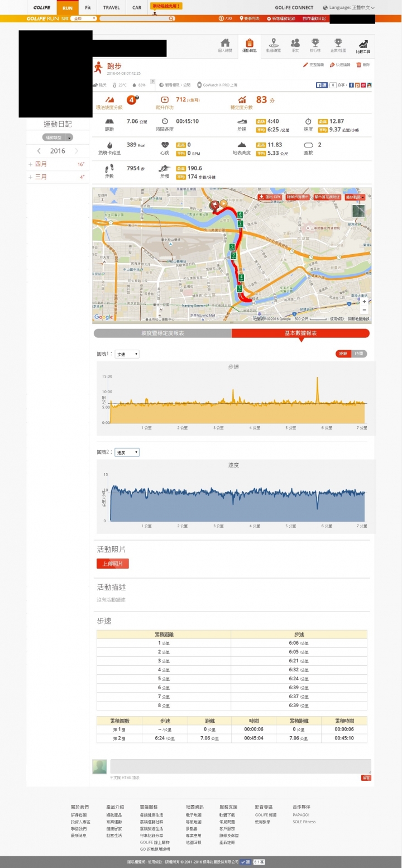The image size is (402, 868).
Task: Open 圖表2 速度 dropdown
Action: [x=127, y=452]
